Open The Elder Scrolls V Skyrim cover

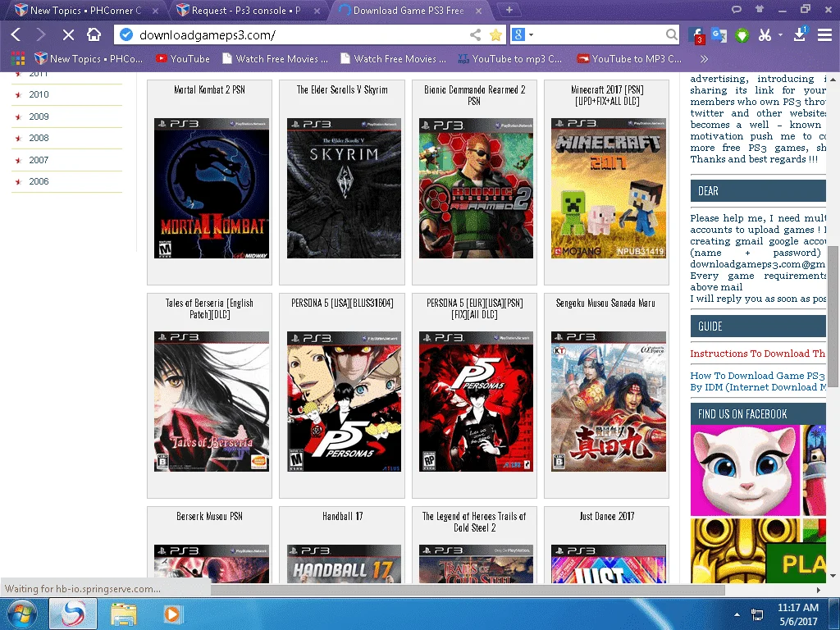[344, 188]
